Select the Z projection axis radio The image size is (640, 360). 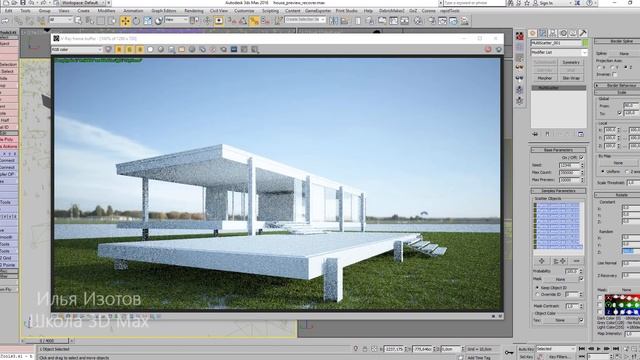coord(625,67)
